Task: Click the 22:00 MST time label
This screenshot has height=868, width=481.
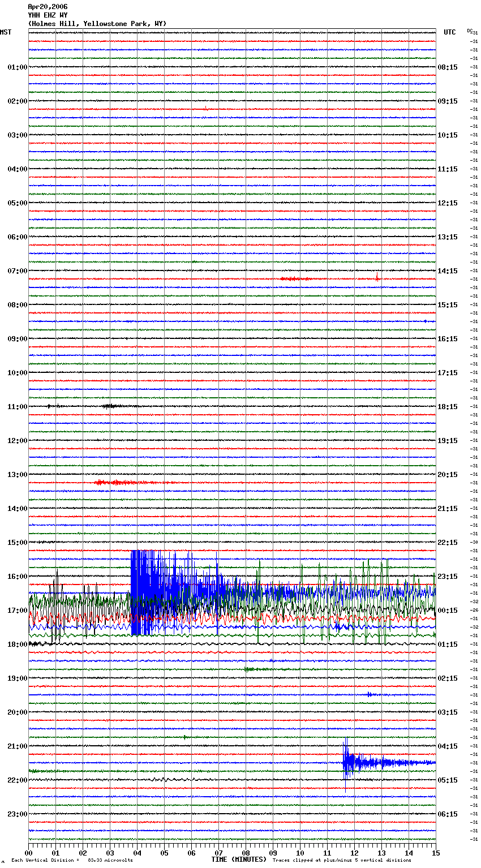Action: [18, 780]
